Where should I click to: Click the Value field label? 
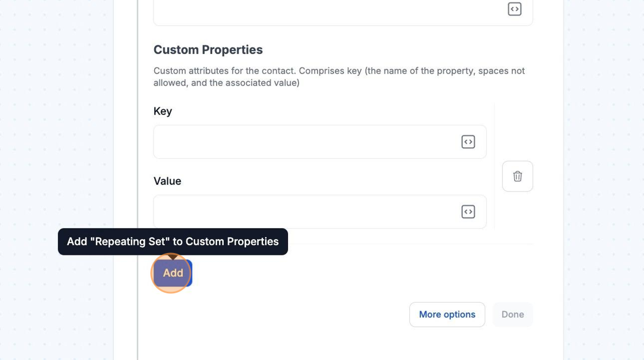[x=167, y=181]
